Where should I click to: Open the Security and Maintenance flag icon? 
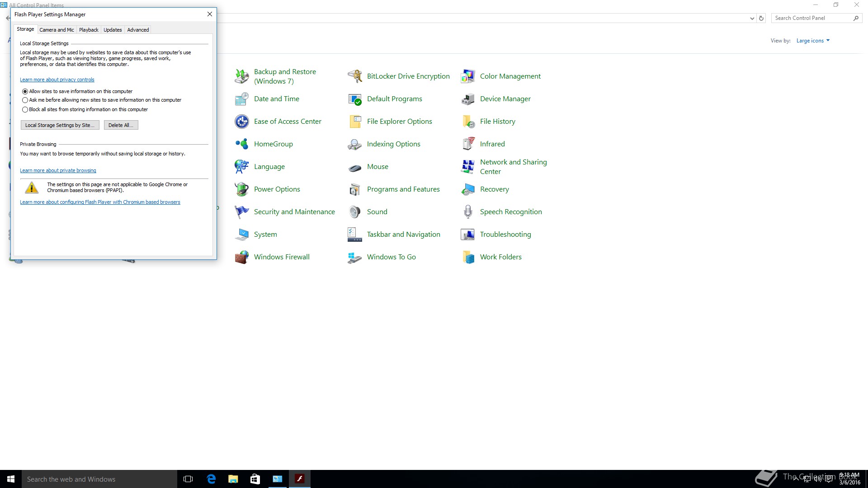[242, 212]
